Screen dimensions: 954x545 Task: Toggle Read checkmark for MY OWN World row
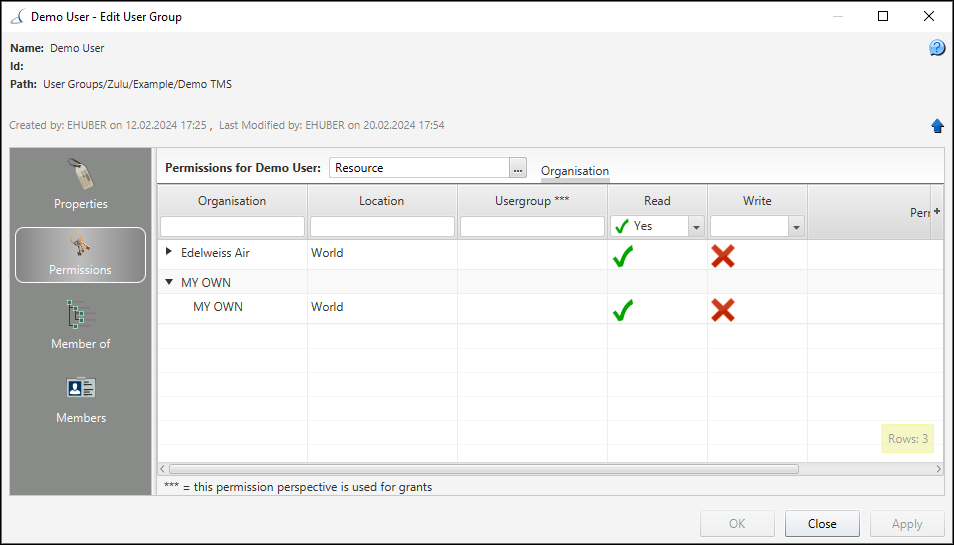(623, 310)
